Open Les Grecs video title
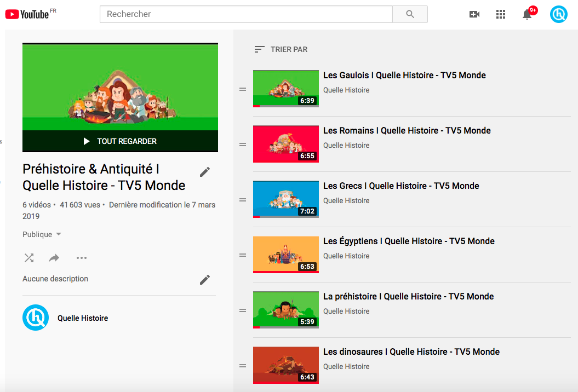 click(401, 186)
